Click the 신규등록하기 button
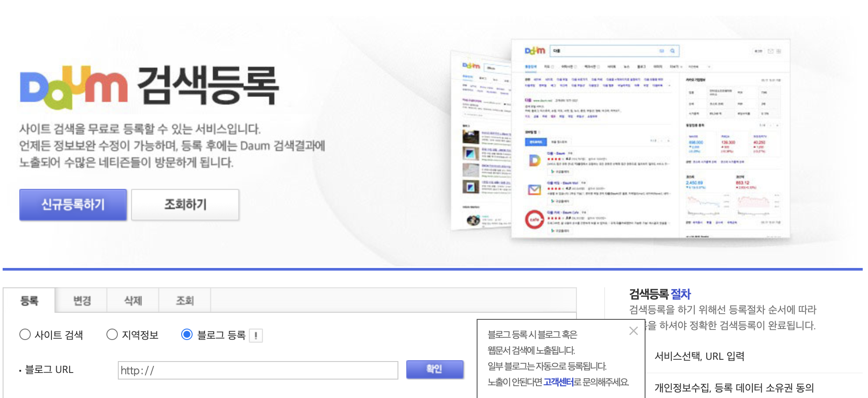 pos(73,205)
